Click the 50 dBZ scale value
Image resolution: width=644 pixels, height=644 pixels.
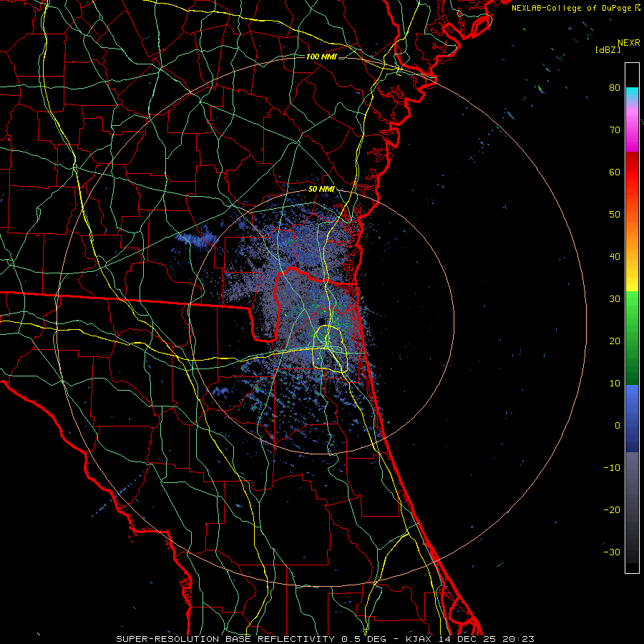tap(615, 215)
